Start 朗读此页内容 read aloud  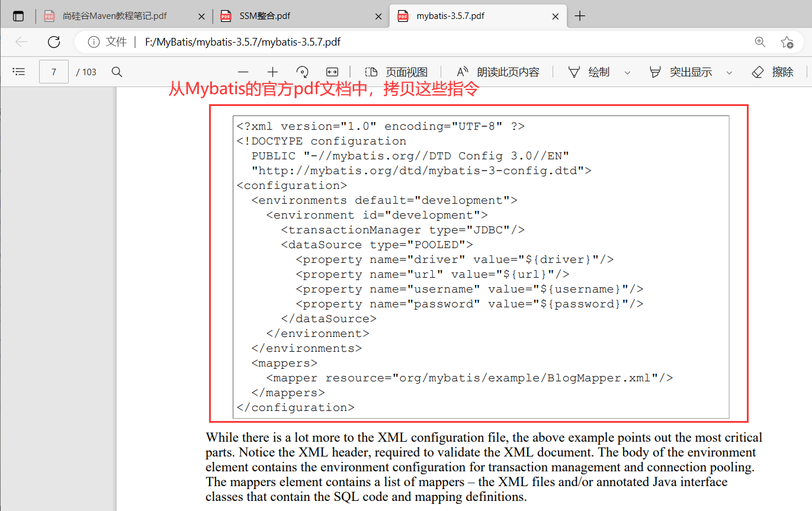[498, 72]
